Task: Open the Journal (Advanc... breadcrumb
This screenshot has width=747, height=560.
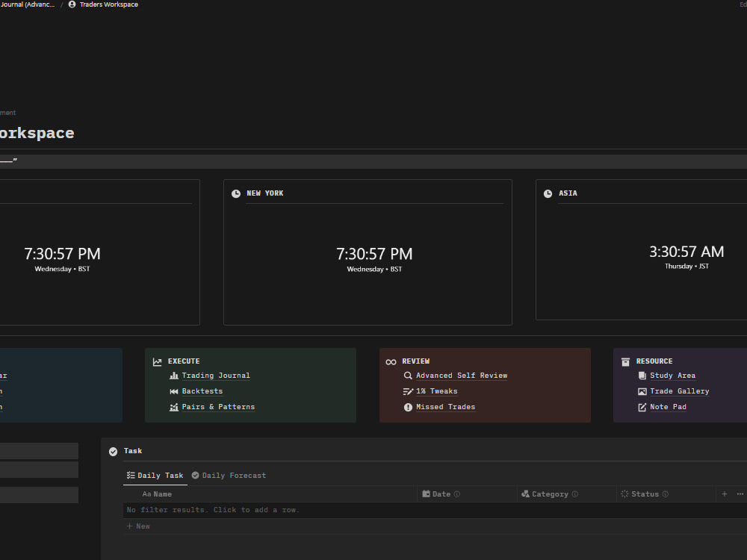Action: pos(28,4)
